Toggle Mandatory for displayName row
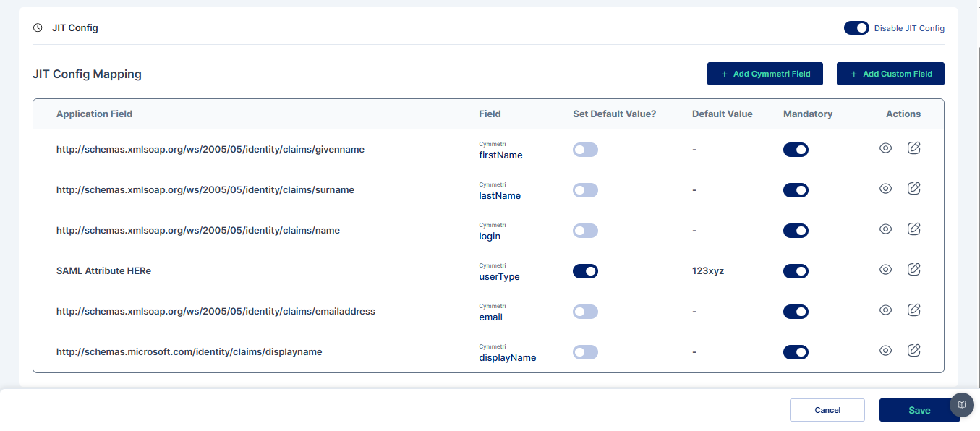 tap(796, 352)
